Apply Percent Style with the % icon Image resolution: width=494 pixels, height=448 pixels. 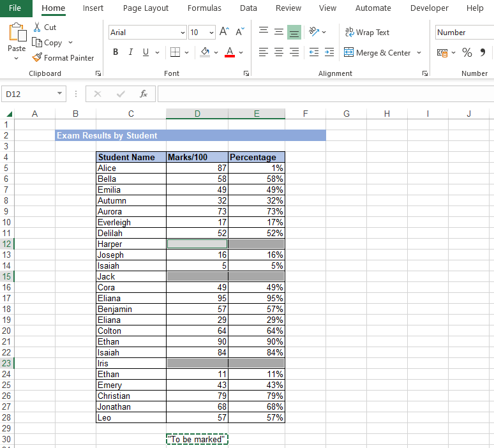pyautogui.click(x=467, y=52)
